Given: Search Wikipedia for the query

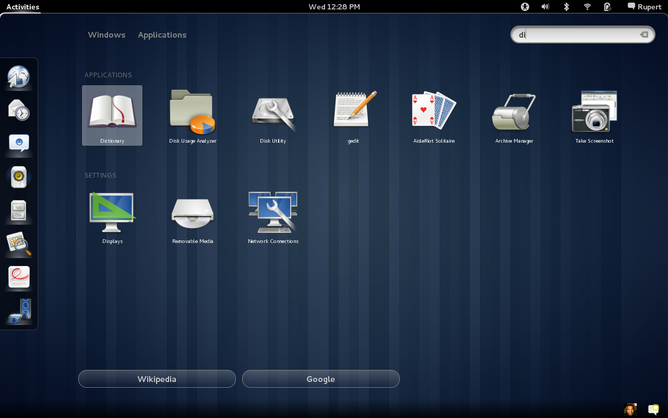Looking at the screenshot, I should tap(157, 379).
